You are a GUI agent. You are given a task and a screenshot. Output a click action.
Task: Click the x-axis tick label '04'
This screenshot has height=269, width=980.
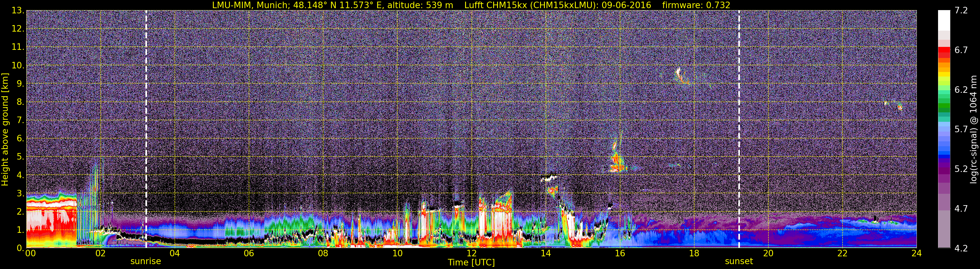tap(175, 253)
